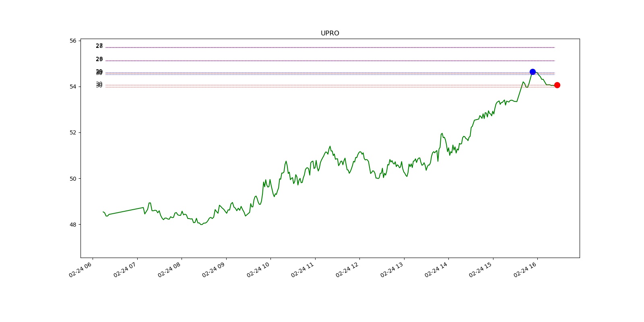644x322 pixels.
Task: Select the y-axis label 56
Action: click(73, 41)
